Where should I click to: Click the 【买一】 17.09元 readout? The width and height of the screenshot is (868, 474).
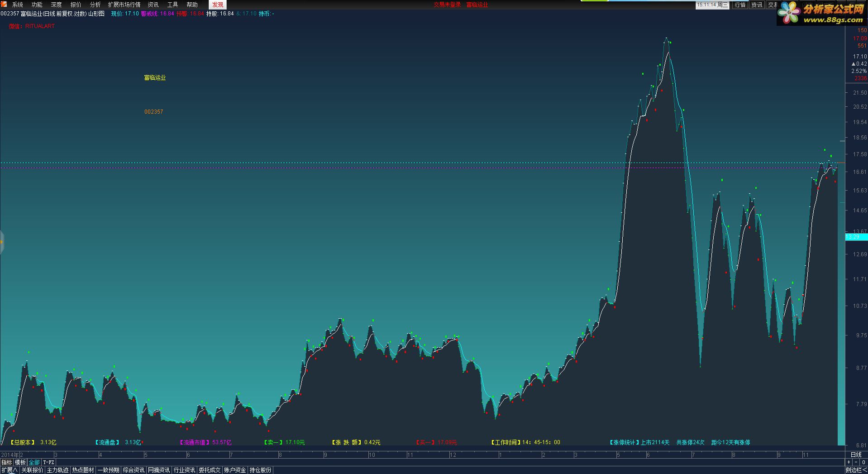(x=436, y=442)
